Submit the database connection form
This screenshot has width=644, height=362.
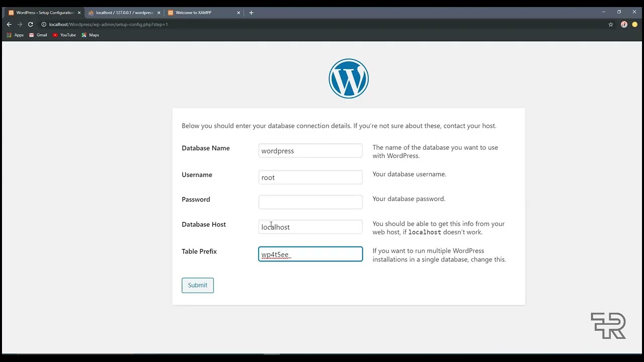[x=198, y=285]
